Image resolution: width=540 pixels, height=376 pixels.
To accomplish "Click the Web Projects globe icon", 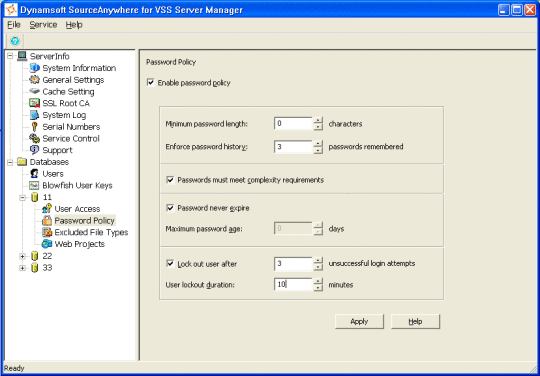I will [47, 244].
